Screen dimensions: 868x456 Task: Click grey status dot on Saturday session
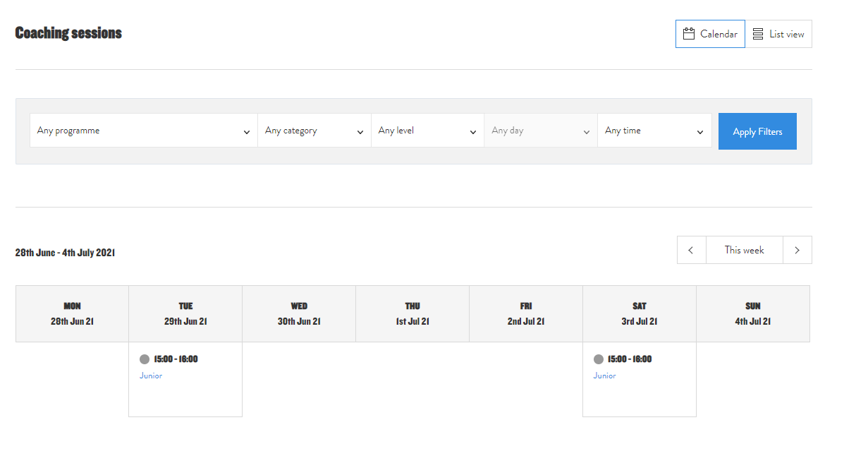[x=599, y=359]
